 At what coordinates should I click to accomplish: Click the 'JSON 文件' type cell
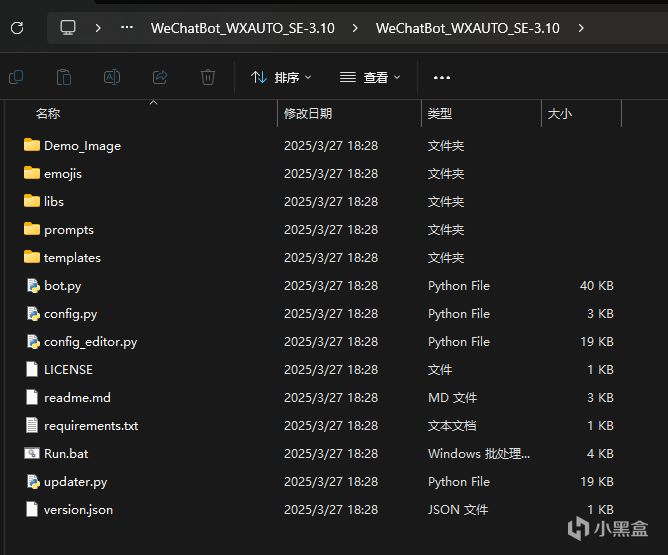tap(458, 510)
